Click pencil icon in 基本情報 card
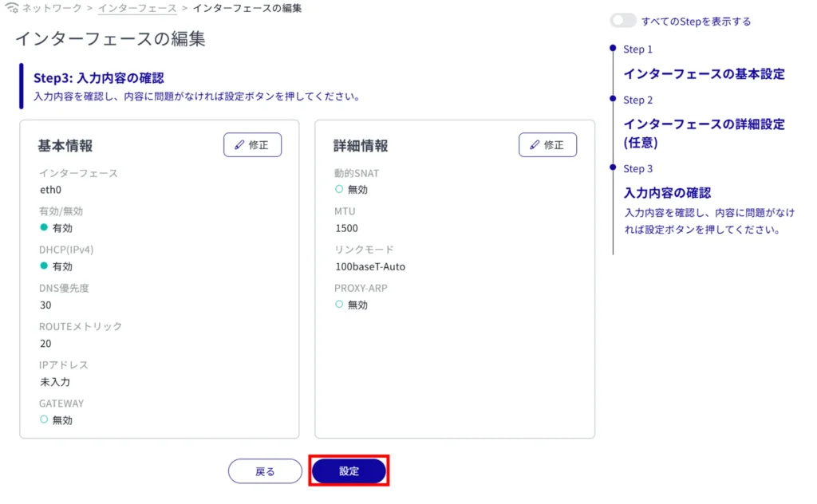This screenshot has height=504, width=817. (239, 145)
